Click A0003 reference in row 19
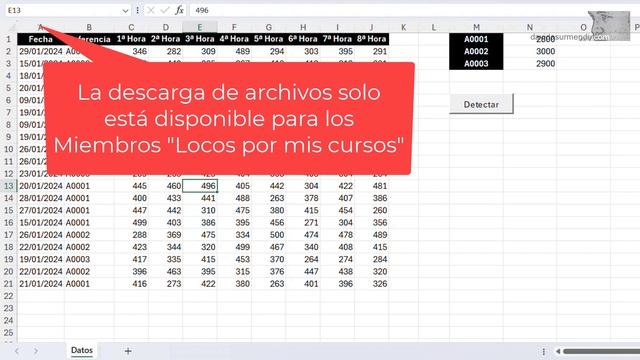 tap(89, 259)
